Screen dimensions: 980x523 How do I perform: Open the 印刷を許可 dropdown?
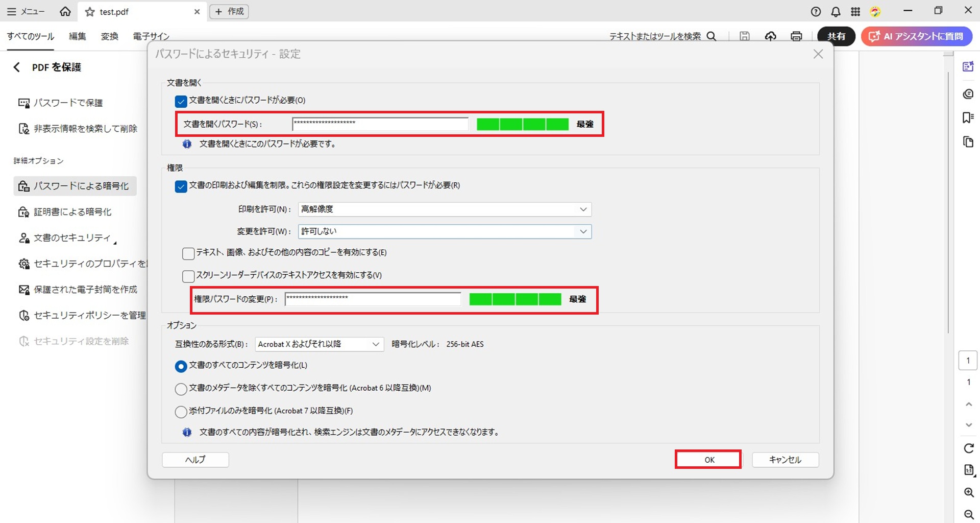pyautogui.click(x=444, y=209)
